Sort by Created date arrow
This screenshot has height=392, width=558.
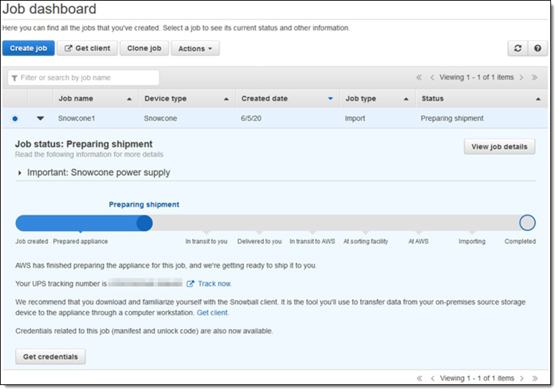pos(330,99)
